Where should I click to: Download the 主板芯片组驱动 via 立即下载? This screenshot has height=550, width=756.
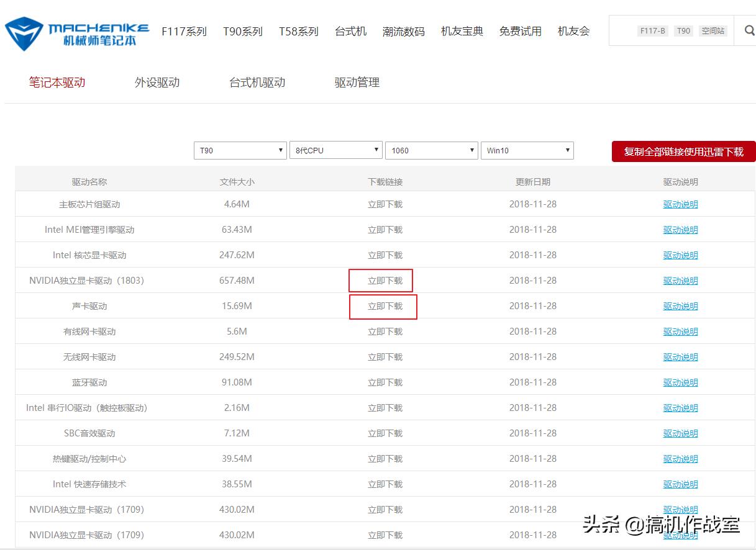(x=383, y=204)
